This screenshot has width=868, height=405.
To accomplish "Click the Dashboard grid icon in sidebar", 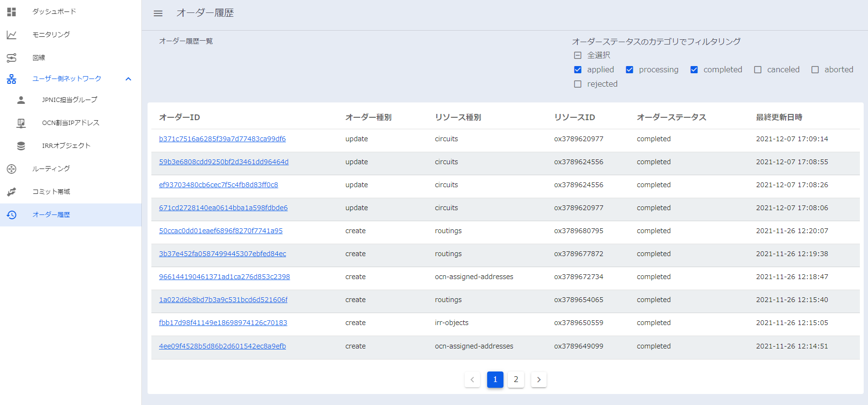I will pyautogui.click(x=11, y=12).
